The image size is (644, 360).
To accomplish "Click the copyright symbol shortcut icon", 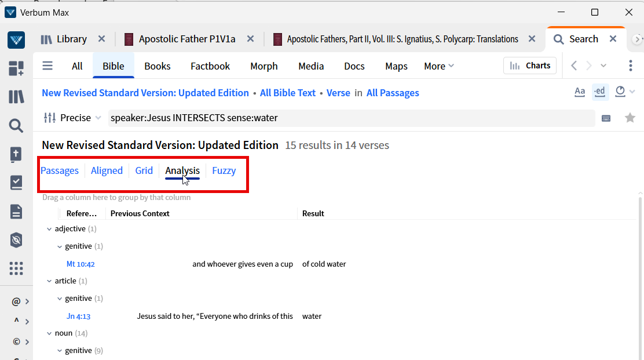I will click(x=16, y=342).
